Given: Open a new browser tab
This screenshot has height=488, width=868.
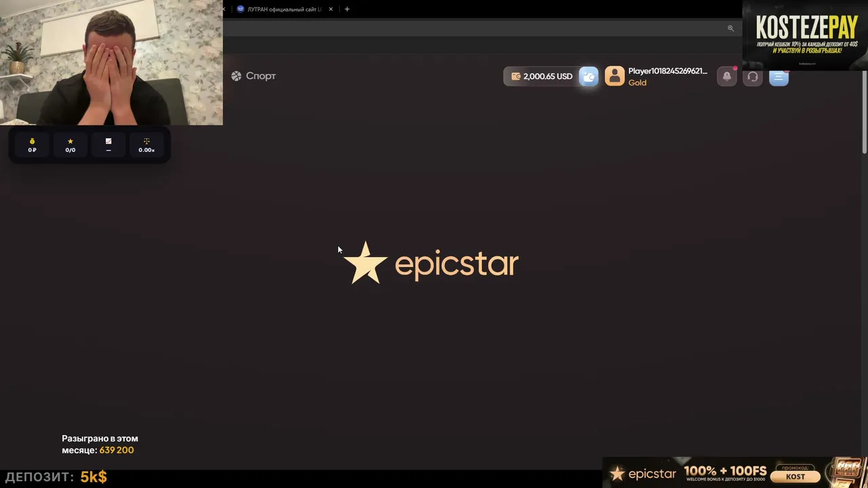Looking at the screenshot, I should 347,9.
